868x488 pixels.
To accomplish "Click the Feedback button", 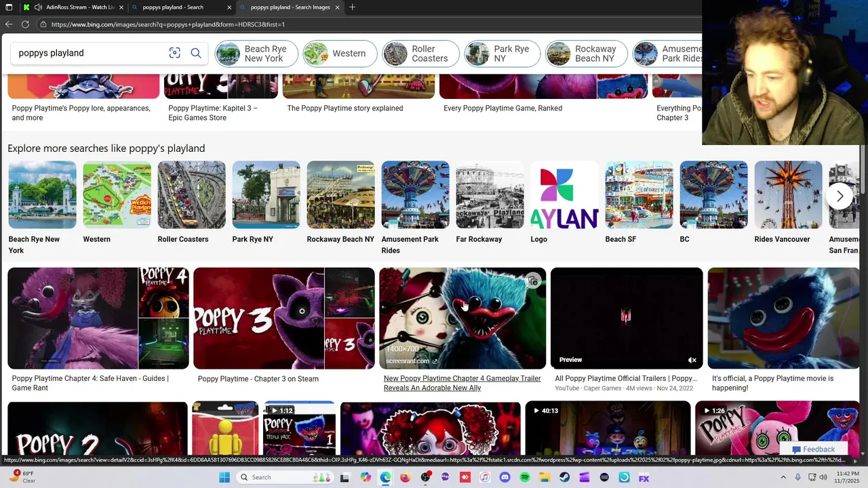I will [x=813, y=449].
